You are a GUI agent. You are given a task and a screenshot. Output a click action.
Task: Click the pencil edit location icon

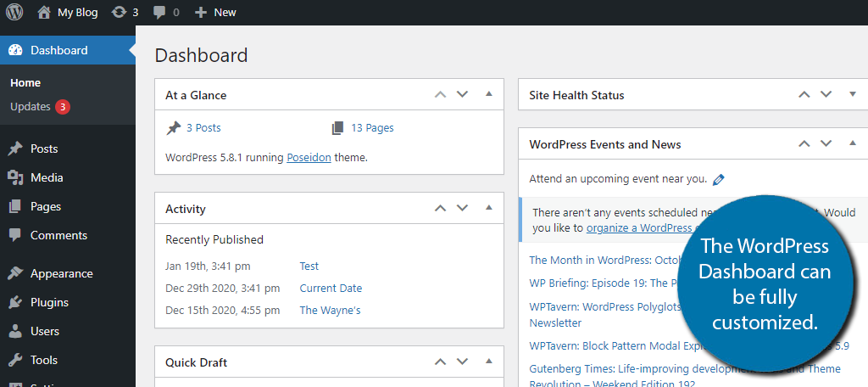719,180
